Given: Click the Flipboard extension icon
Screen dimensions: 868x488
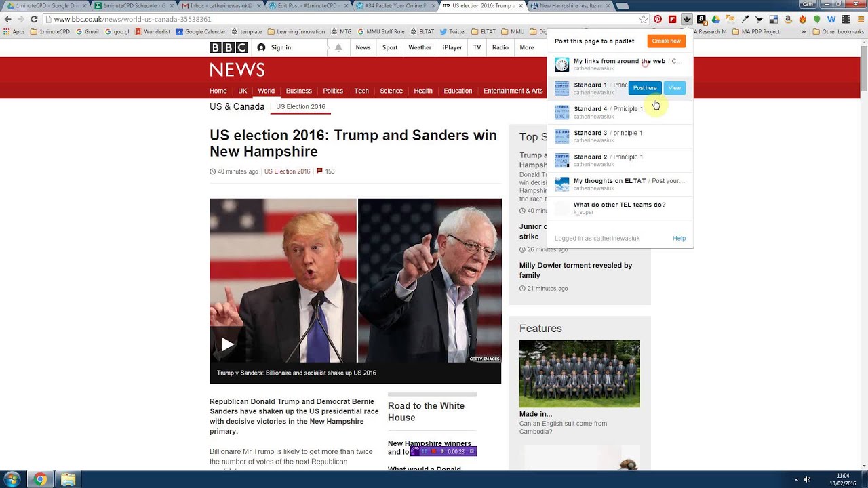Looking at the screenshot, I should click(x=672, y=19).
